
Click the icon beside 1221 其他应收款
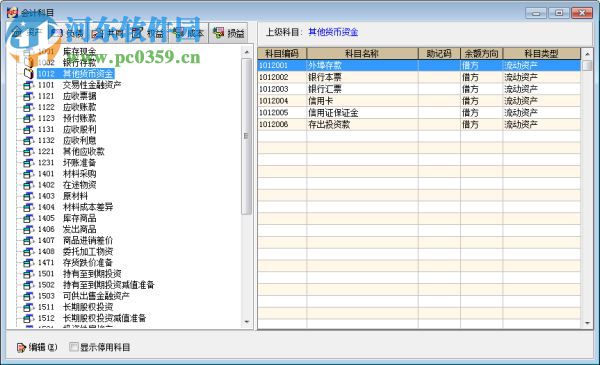[x=29, y=152]
